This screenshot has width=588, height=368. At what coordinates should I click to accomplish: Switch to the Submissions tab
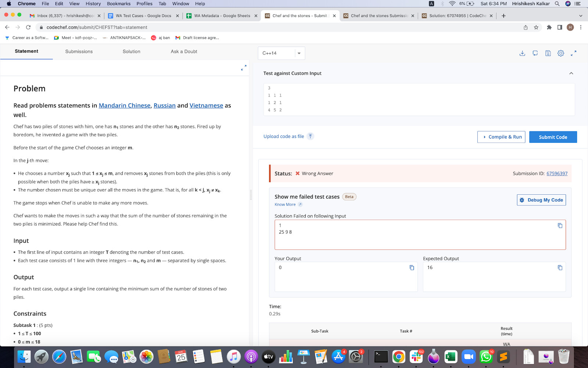coord(79,52)
